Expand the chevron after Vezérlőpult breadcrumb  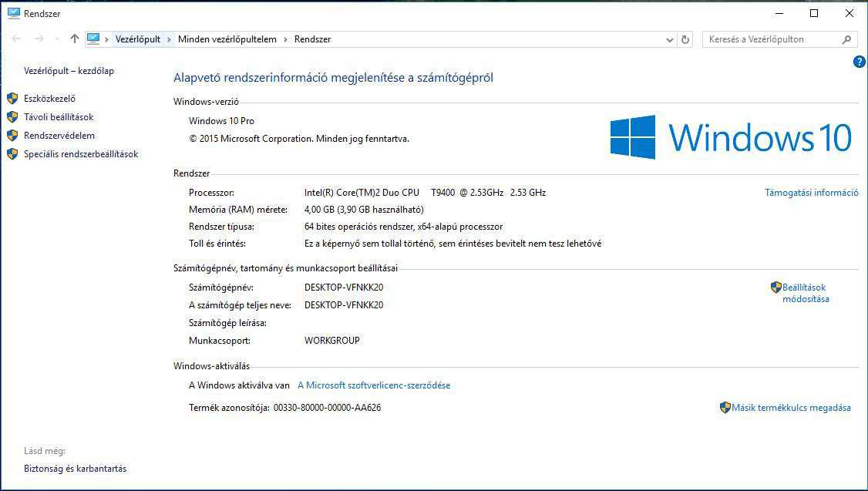click(x=169, y=39)
